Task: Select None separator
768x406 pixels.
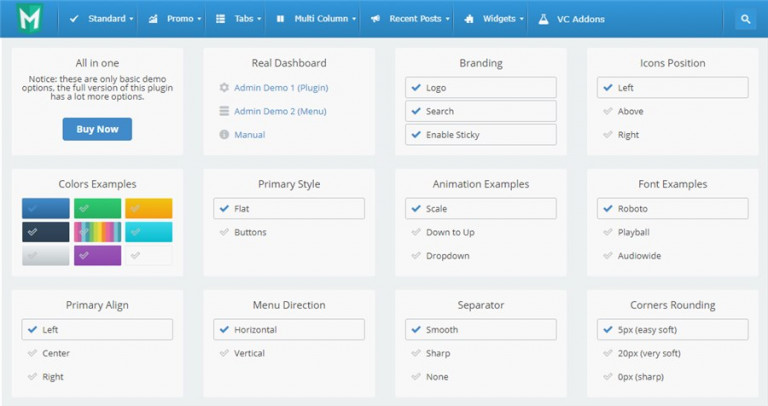Action: point(480,376)
